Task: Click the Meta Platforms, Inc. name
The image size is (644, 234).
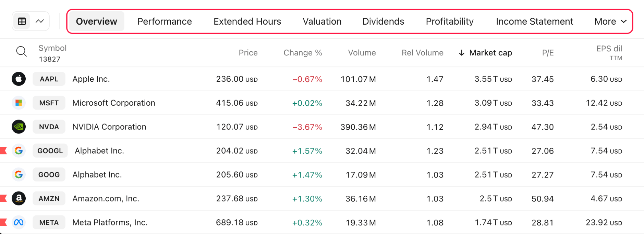Action: (x=110, y=223)
